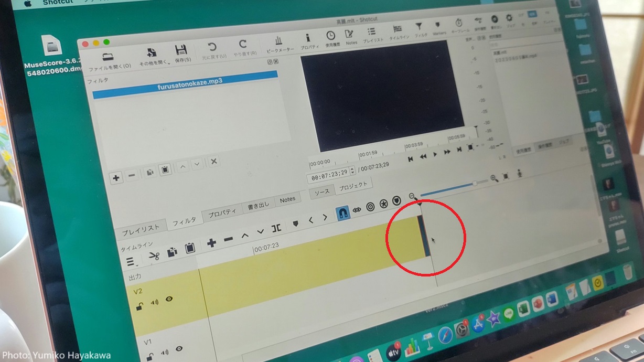Image resolution: width=644 pixels, height=362 pixels.
Task: Switch to the Notes tab
Action: click(287, 200)
